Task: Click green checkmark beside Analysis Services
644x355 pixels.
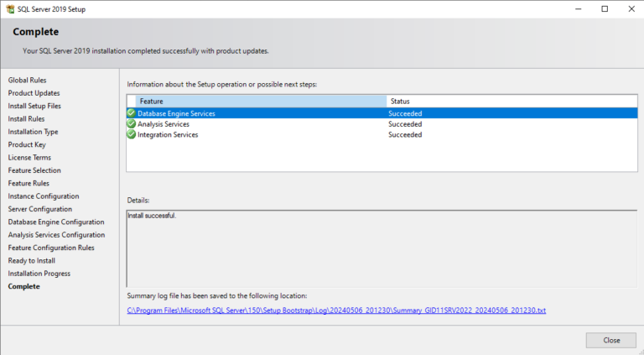Action: (131, 124)
